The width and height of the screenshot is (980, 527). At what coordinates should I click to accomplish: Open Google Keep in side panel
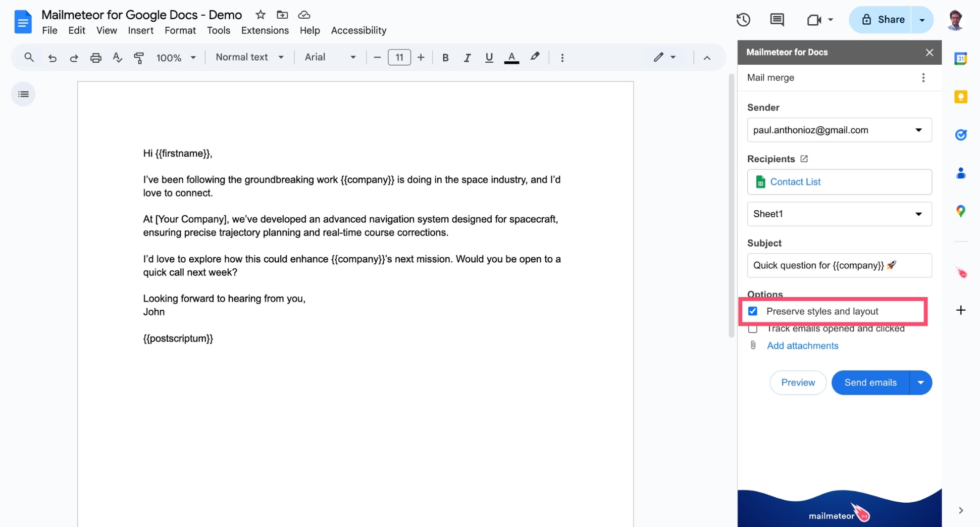point(960,97)
